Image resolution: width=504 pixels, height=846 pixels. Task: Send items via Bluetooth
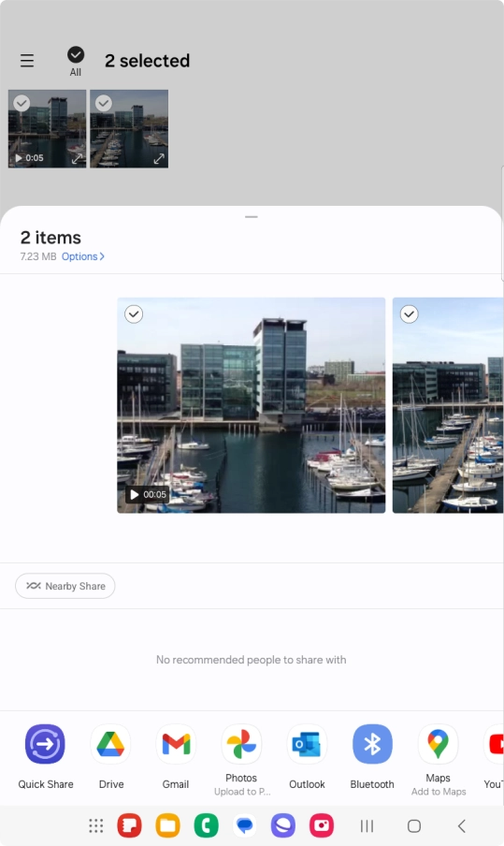(x=372, y=744)
